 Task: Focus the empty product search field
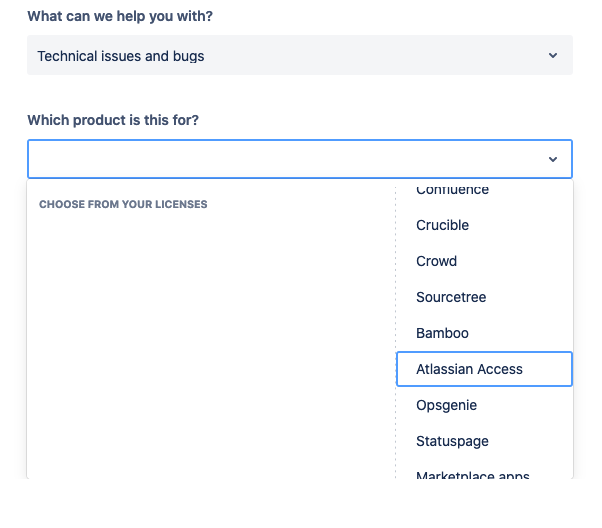coord(280,160)
